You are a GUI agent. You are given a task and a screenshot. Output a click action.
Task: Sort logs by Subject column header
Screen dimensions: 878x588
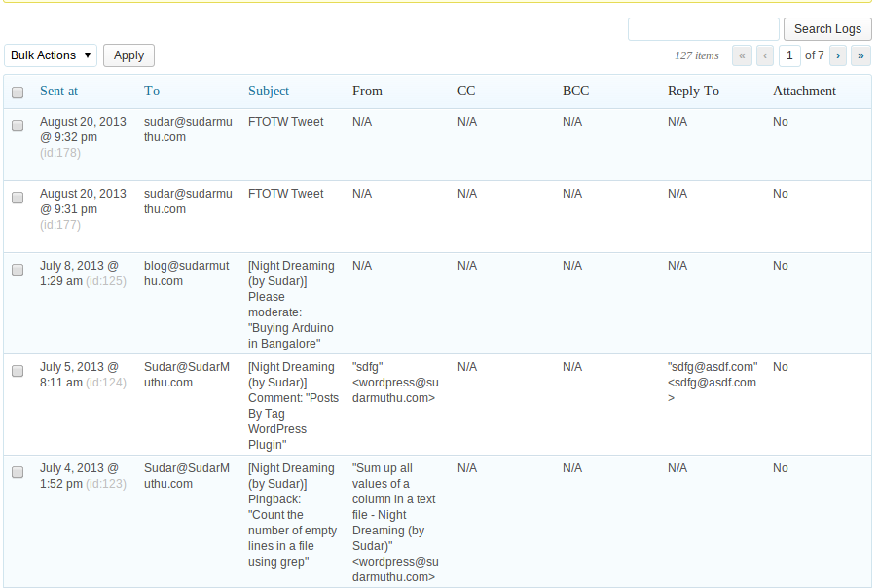[269, 91]
